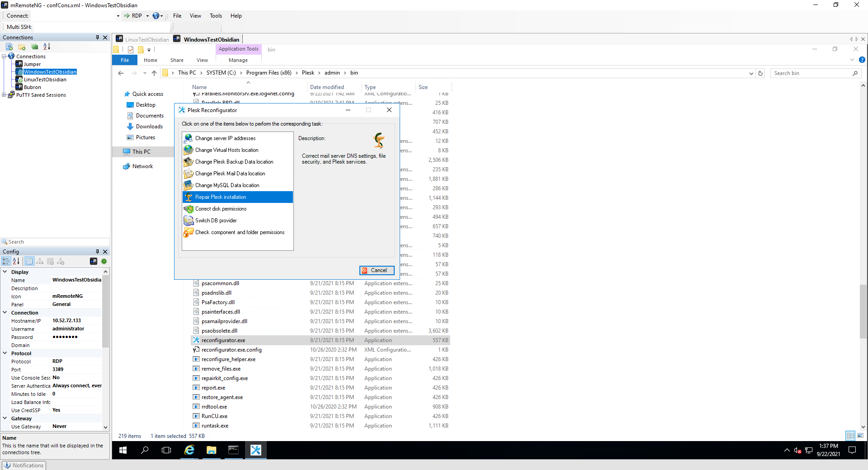Image resolution: width=868 pixels, height=470 pixels.
Task: Select Check component and folder permissions
Action: (238, 232)
